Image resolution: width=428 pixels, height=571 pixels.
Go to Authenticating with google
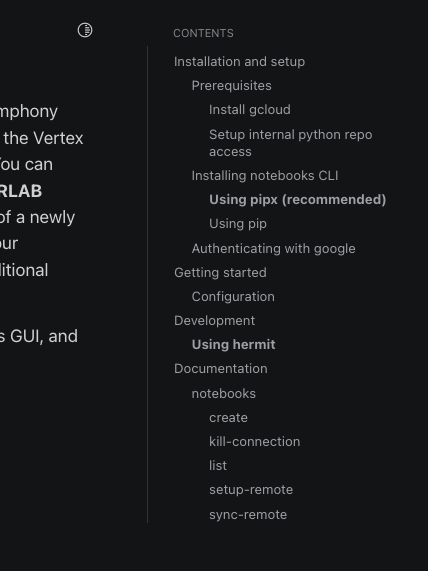273,248
